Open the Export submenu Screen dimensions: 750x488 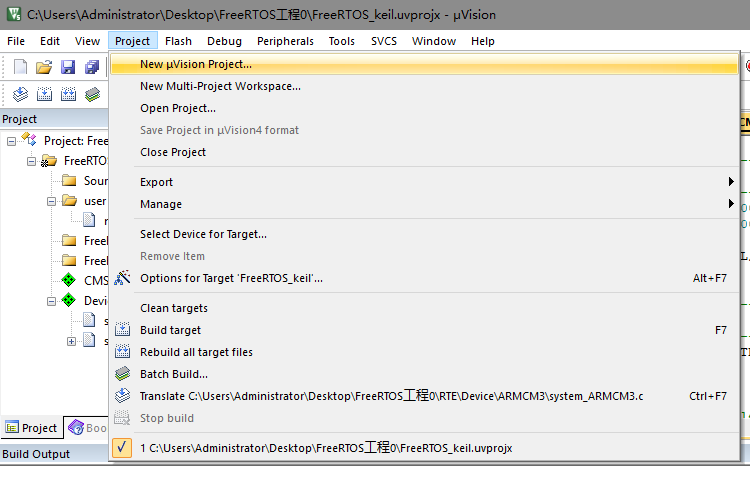click(425, 182)
